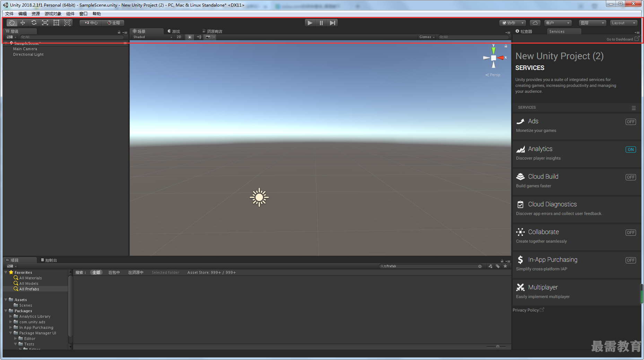The height and width of the screenshot is (360, 644).
Task: Switch off Analytics ON toggle
Action: (x=630, y=150)
